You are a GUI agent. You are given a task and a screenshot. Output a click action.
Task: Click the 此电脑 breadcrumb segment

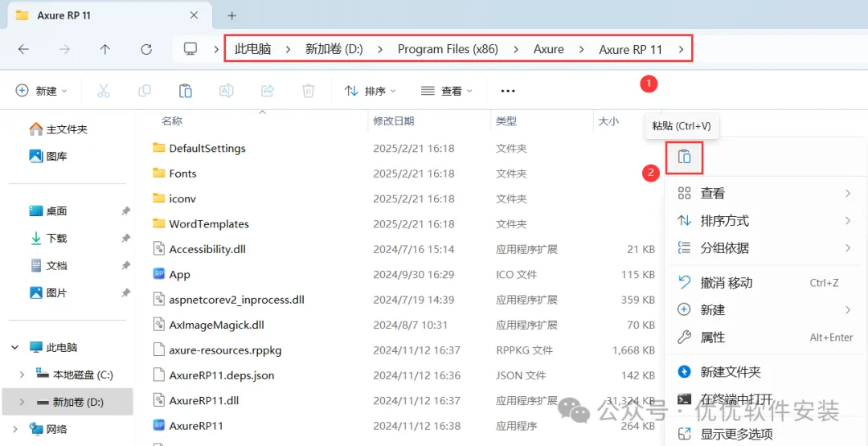[x=252, y=49]
